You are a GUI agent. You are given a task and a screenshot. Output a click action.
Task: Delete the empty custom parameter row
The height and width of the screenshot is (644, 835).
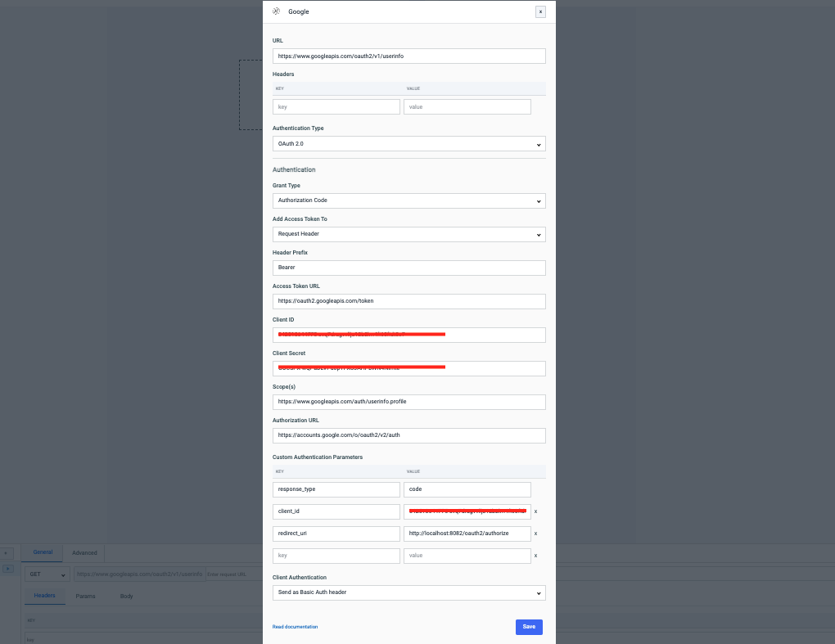pos(536,556)
